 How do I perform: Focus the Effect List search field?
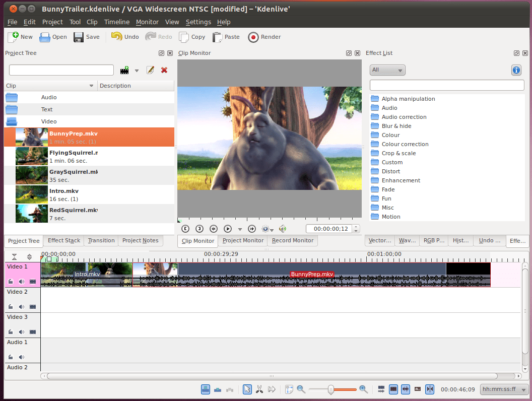(x=447, y=85)
